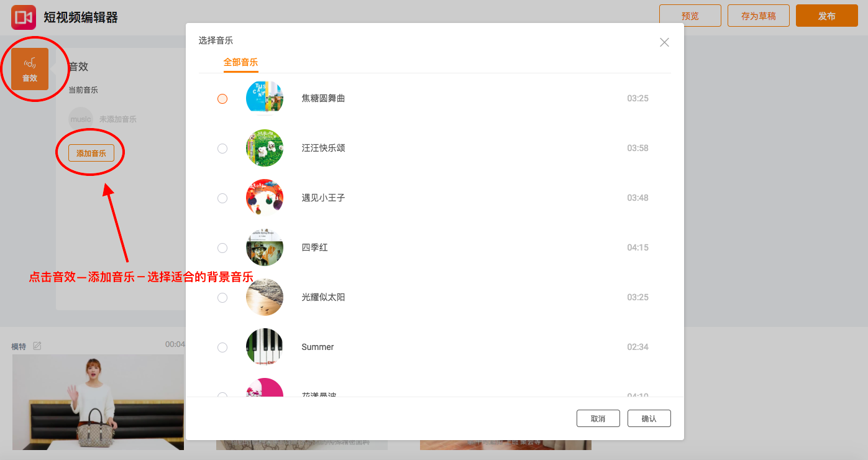
Task: Open the 模特 video clip thumbnail
Action: [x=98, y=402]
